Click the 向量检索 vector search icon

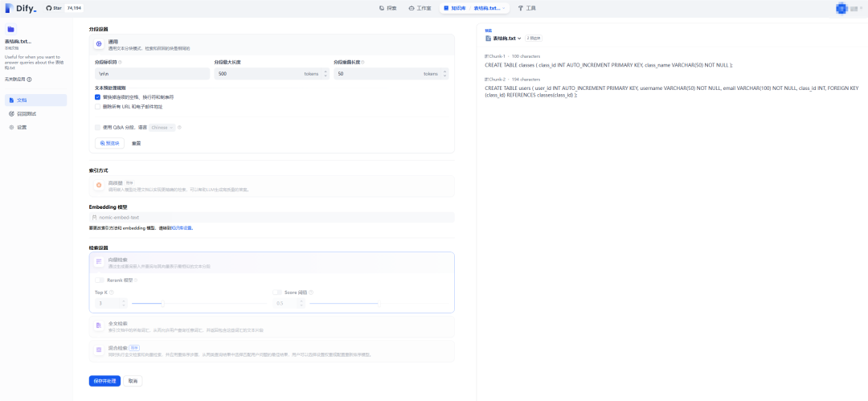(x=99, y=261)
